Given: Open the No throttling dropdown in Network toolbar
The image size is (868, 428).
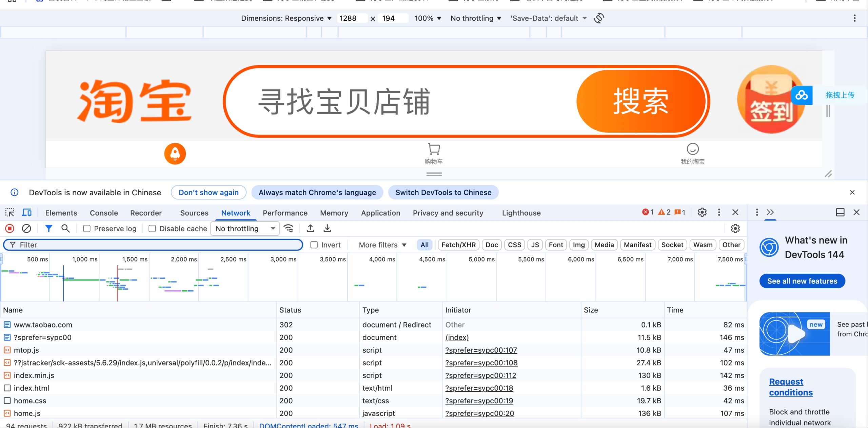Looking at the screenshot, I should (245, 229).
